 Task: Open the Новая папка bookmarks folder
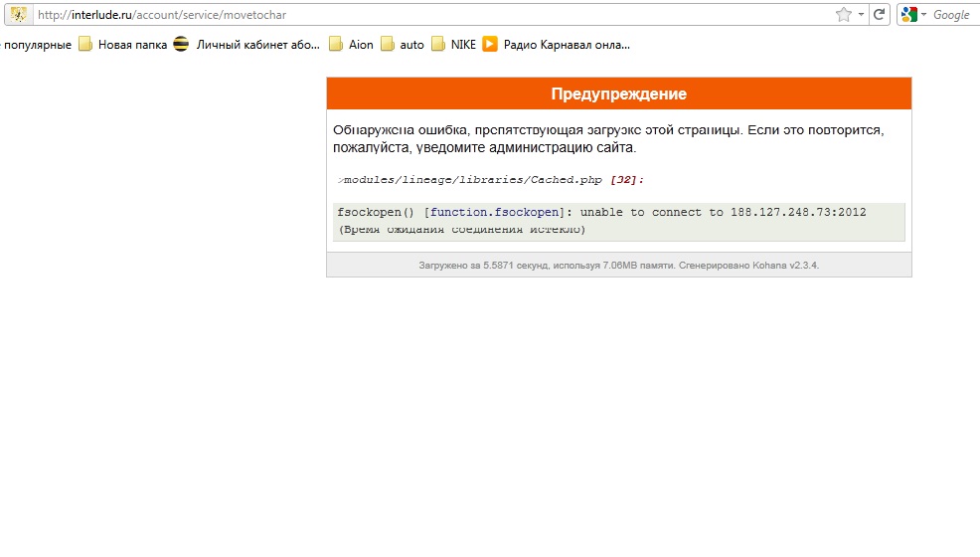[123, 45]
